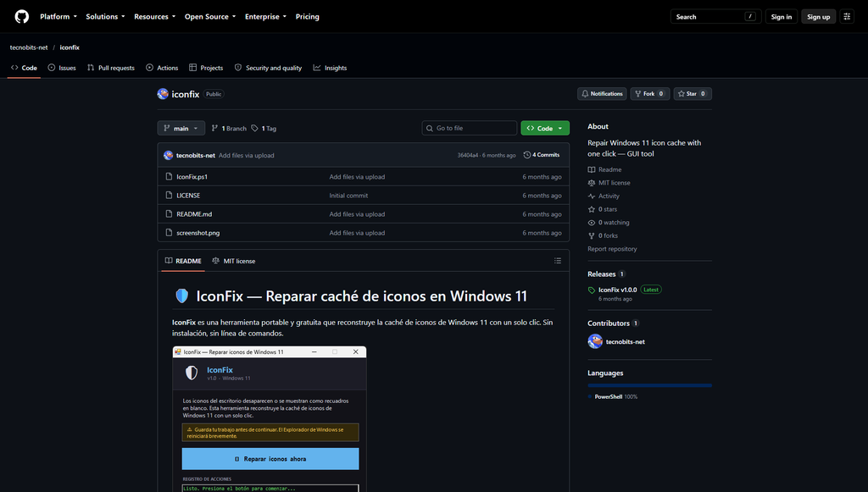Click the tecnobits-net contributor avatar

pos(595,341)
